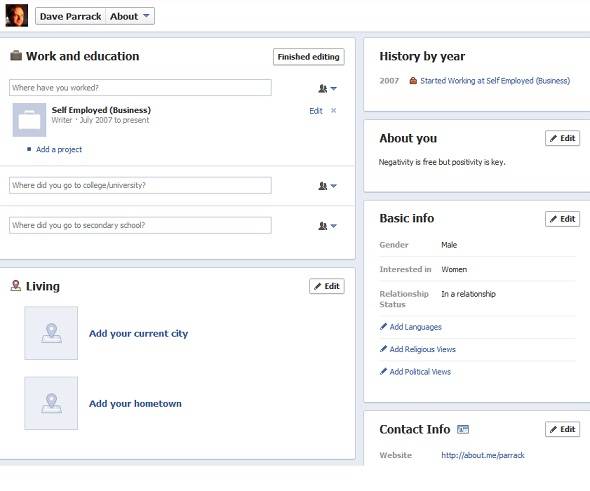Screen dimensions: 590x491
Task: Open privacy audience selector for college field
Action: tap(327, 186)
